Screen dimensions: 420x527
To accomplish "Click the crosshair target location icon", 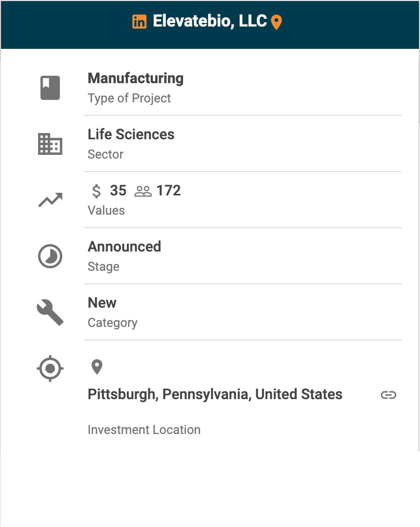I will point(50,369).
